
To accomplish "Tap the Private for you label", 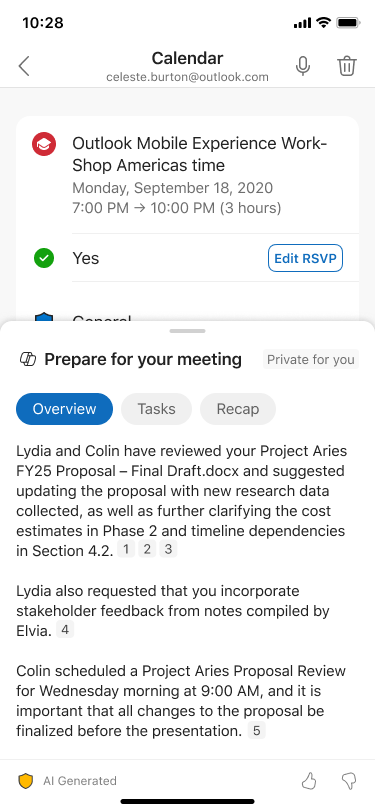I will tap(311, 359).
